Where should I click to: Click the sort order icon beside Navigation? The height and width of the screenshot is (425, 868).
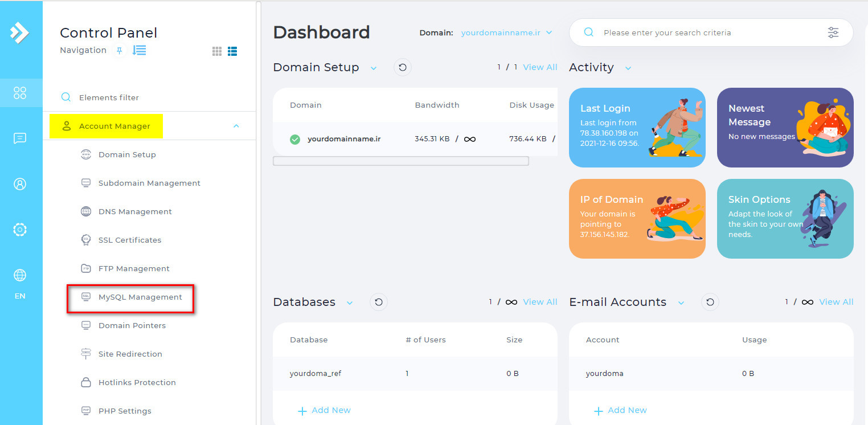click(139, 50)
